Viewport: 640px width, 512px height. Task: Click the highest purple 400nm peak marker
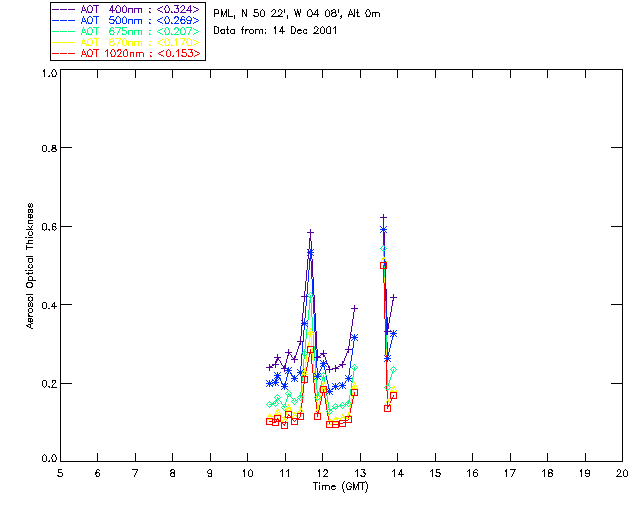pos(383,218)
